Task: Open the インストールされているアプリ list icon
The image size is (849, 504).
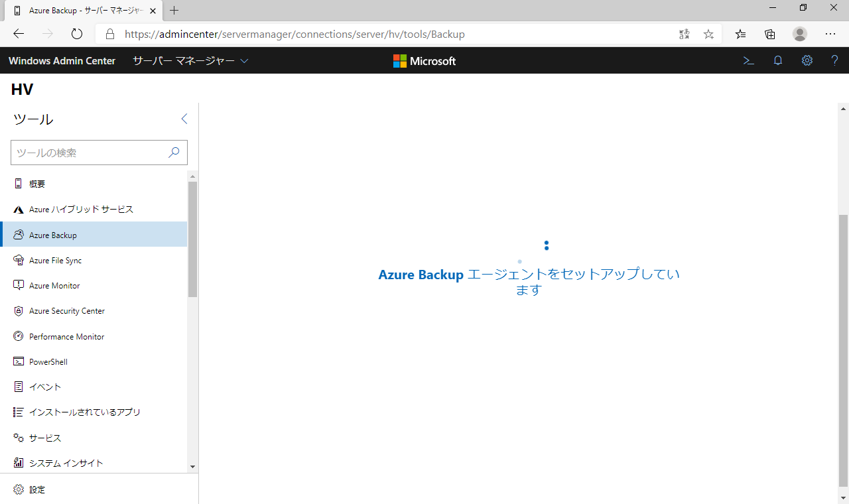Action: tap(18, 412)
